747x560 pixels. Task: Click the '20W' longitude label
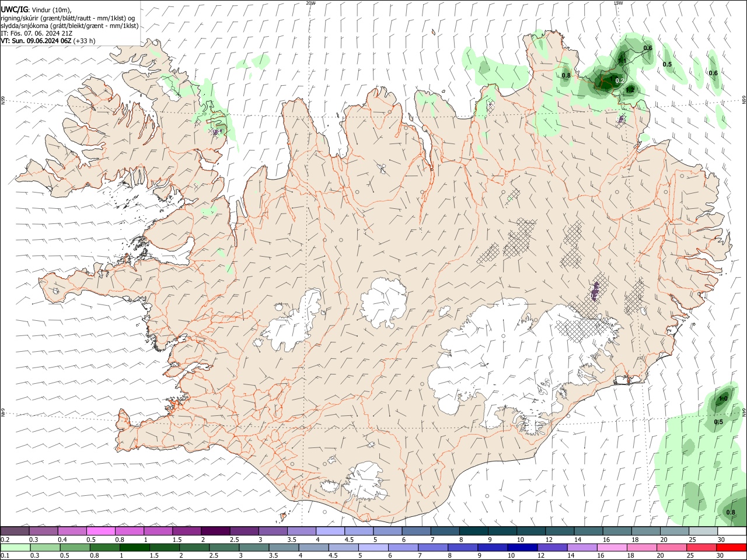[311, 3]
